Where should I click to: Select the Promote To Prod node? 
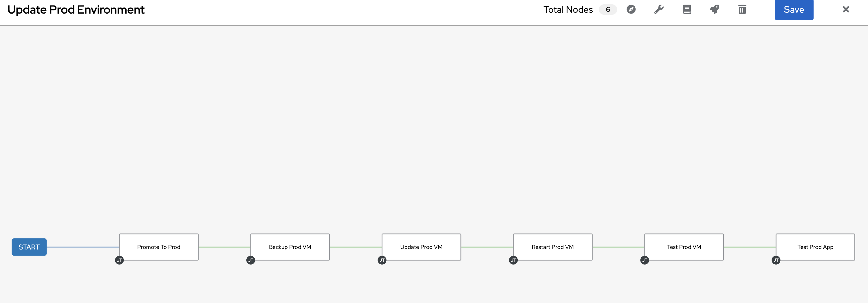pos(158,247)
